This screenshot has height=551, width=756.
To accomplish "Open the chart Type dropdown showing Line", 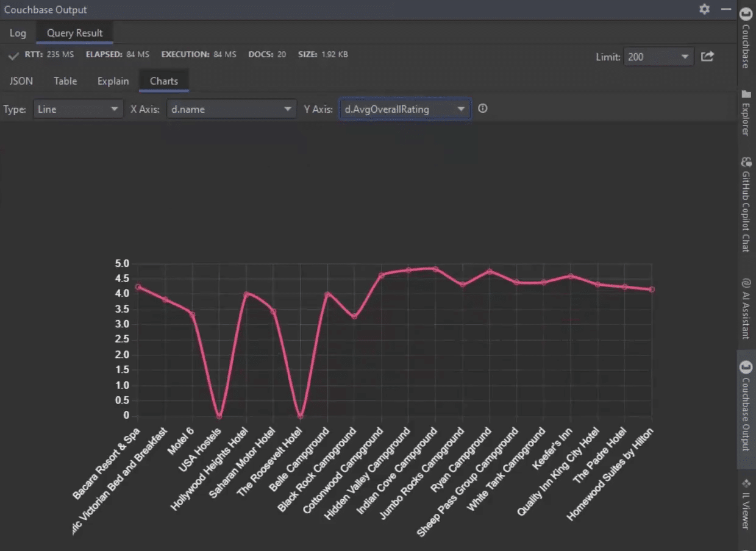I will [77, 109].
